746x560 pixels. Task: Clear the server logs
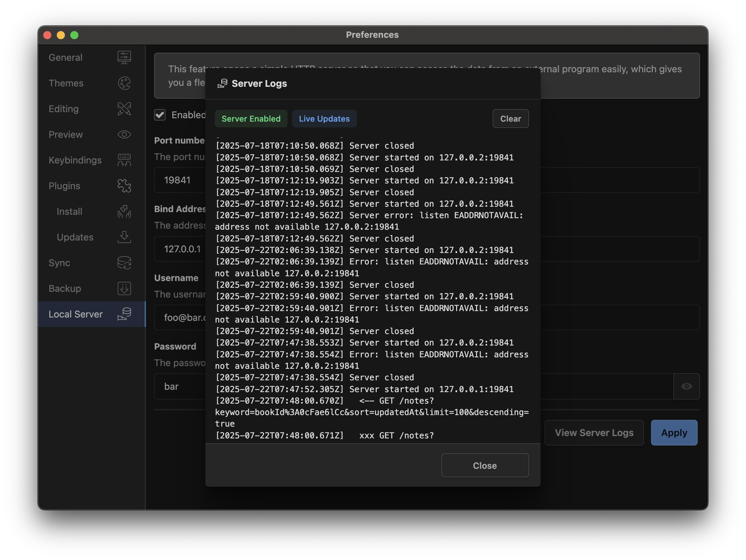(510, 119)
